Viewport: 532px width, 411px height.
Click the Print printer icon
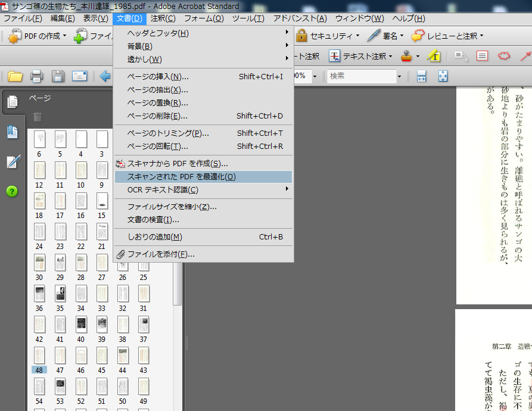[36, 76]
